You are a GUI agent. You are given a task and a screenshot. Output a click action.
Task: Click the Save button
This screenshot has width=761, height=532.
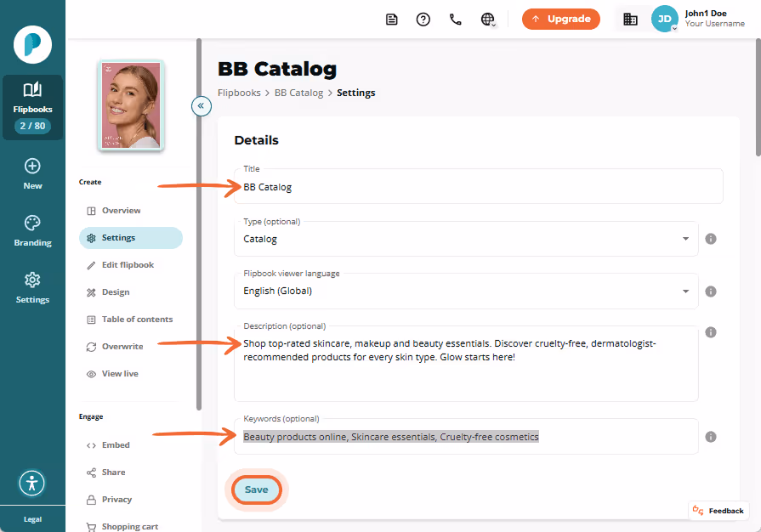click(x=256, y=490)
